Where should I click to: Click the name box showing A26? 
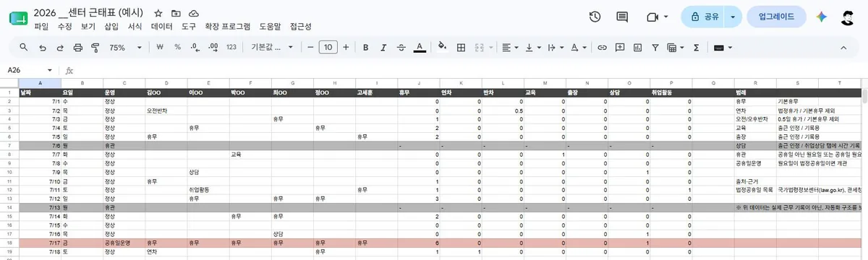point(29,70)
